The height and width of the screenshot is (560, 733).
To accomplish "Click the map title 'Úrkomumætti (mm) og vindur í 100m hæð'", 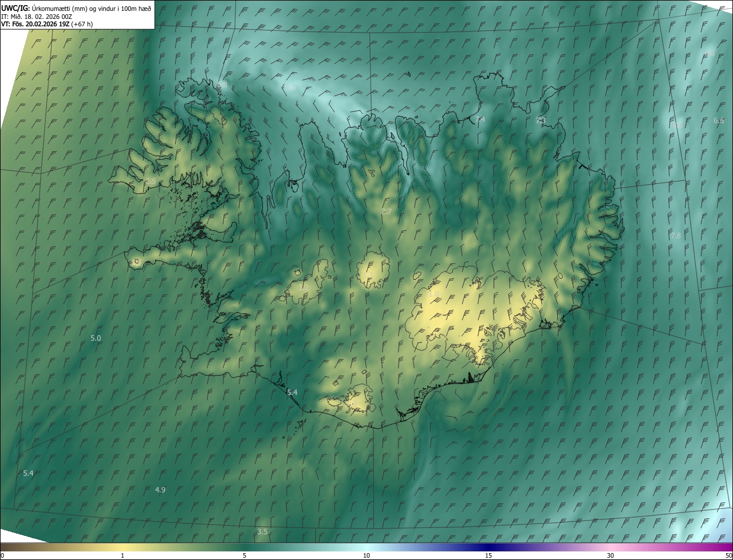I will tap(91, 8).
